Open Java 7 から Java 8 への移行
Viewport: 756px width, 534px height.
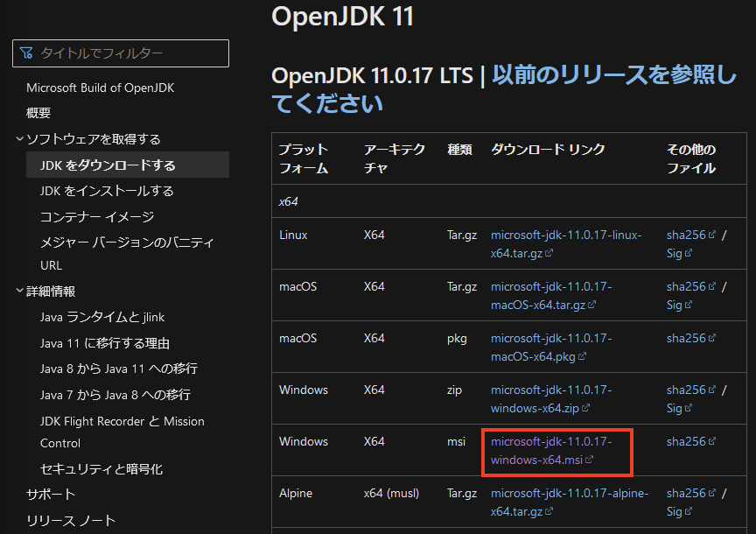(x=115, y=395)
